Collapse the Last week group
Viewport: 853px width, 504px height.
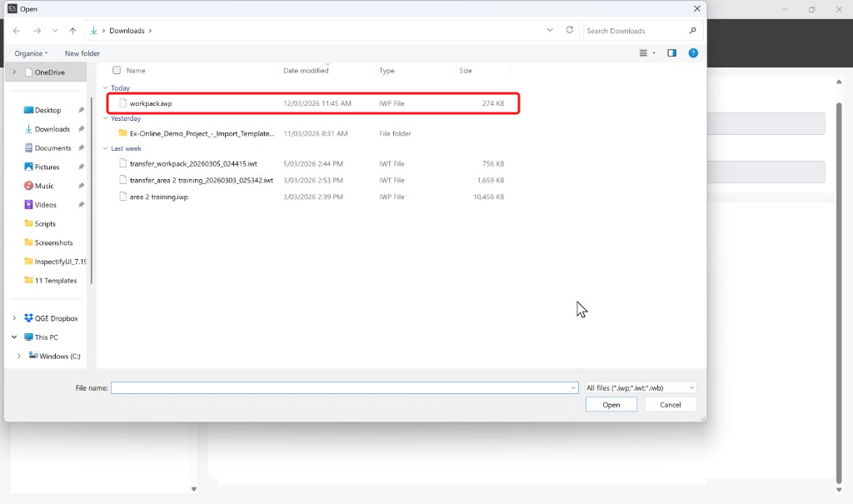[x=106, y=148]
